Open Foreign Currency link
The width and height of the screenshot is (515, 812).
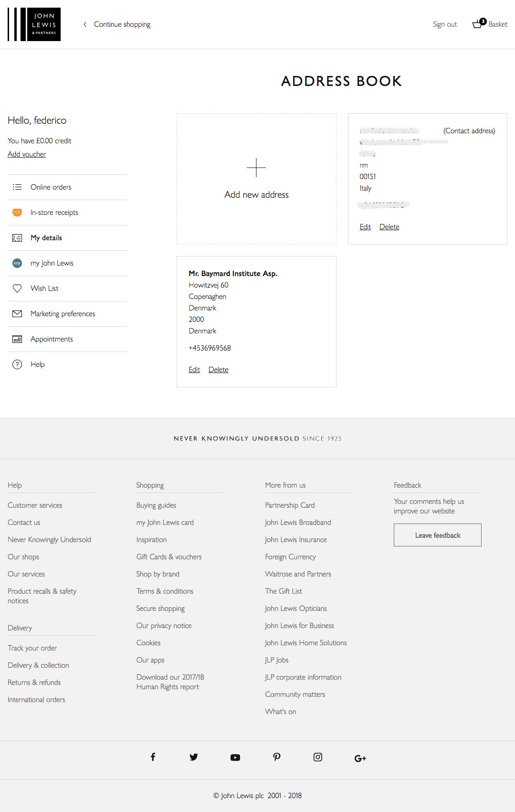pyautogui.click(x=290, y=557)
